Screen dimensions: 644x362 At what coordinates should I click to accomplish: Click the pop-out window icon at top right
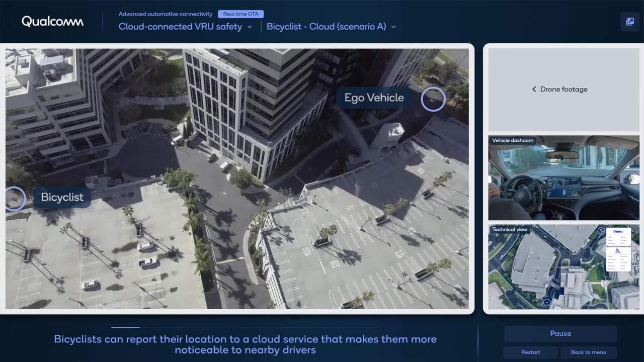629,22
